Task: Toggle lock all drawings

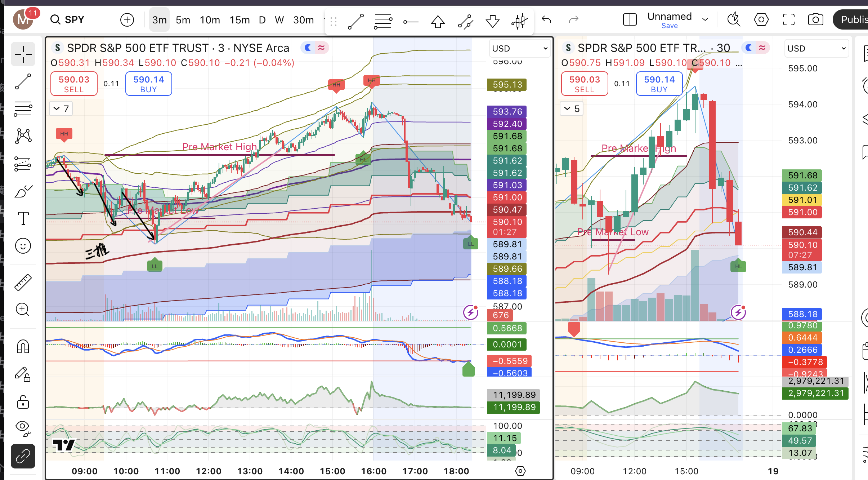Action: coord(23,401)
